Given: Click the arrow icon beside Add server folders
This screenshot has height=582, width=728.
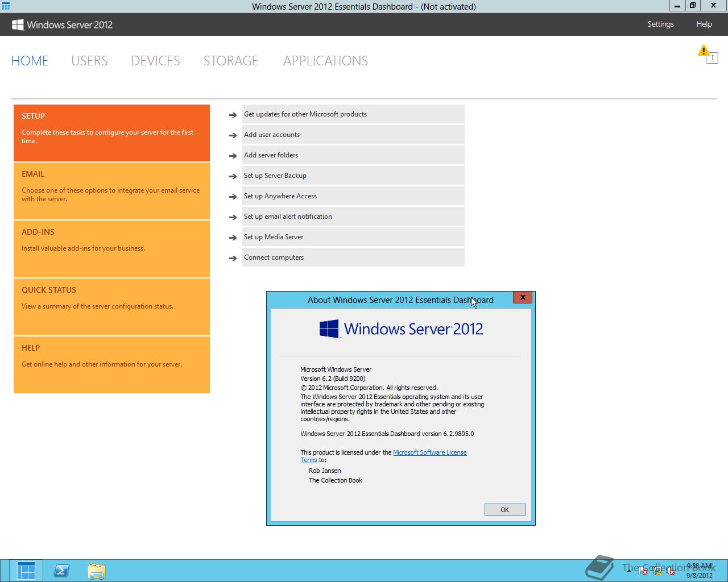Looking at the screenshot, I should coord(233,156).
